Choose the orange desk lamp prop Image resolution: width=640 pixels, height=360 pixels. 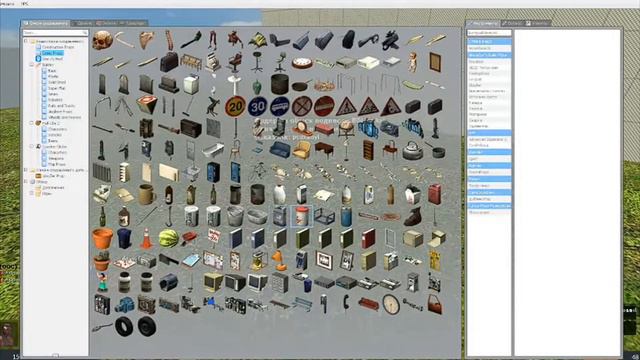click(x=280, y=260)
